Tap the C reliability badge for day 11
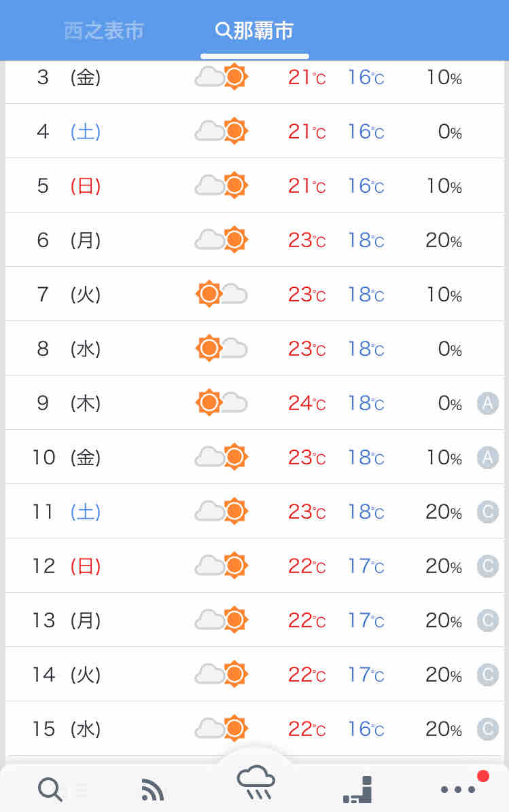This screenshot has width=509, height=812. tap(488, 512)
